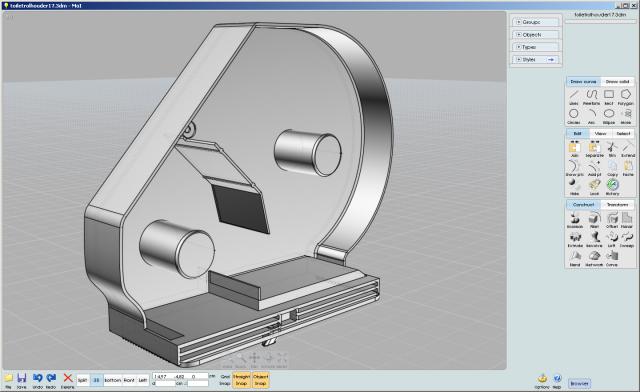
Task: Expand the Objects browser section
Action: tap(536, 35)
